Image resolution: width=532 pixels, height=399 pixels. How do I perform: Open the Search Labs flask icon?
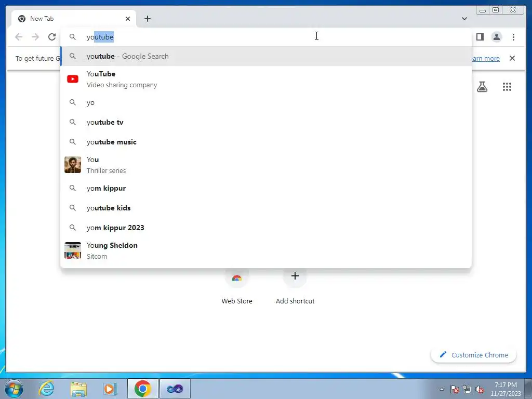coord(482,87)
